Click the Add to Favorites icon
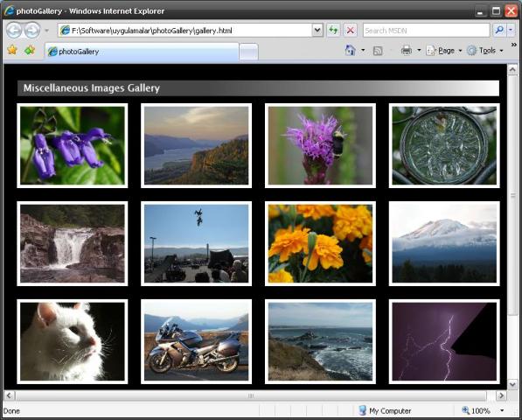 pos(30,50)
